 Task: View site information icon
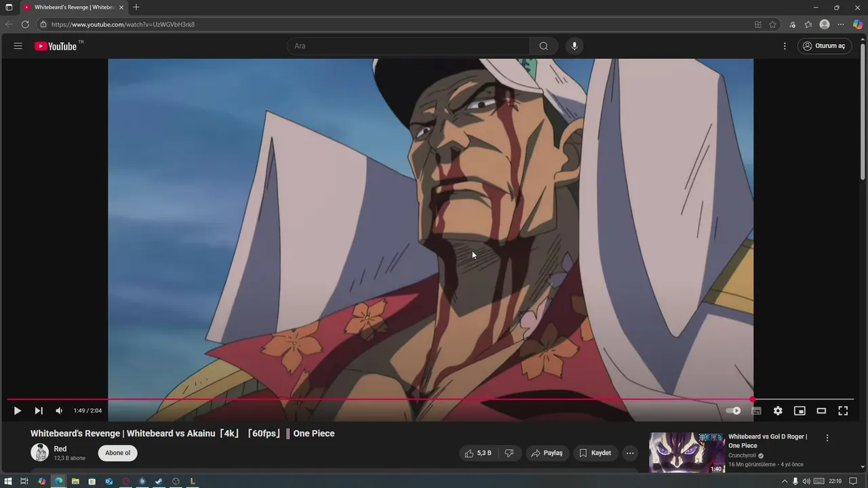coord(43,24)
